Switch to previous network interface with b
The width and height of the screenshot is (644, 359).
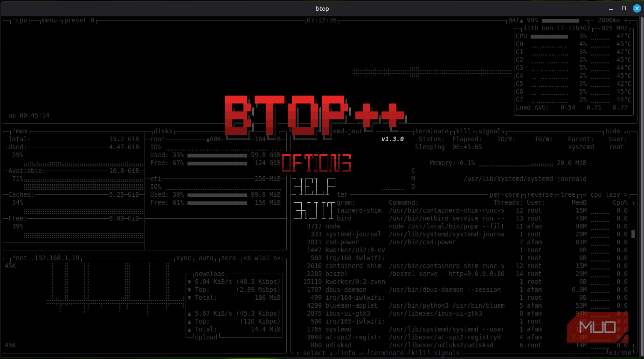[249, 258]
